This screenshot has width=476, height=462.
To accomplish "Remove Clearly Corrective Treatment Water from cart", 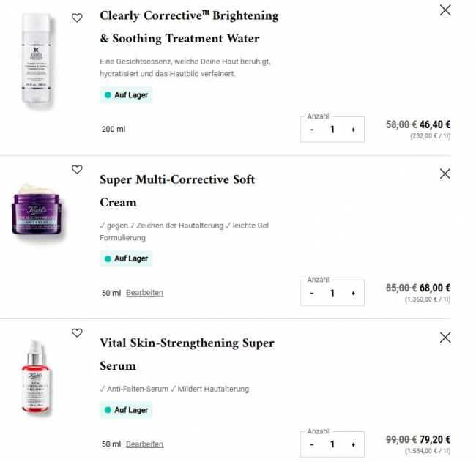I will pos(445,10).
